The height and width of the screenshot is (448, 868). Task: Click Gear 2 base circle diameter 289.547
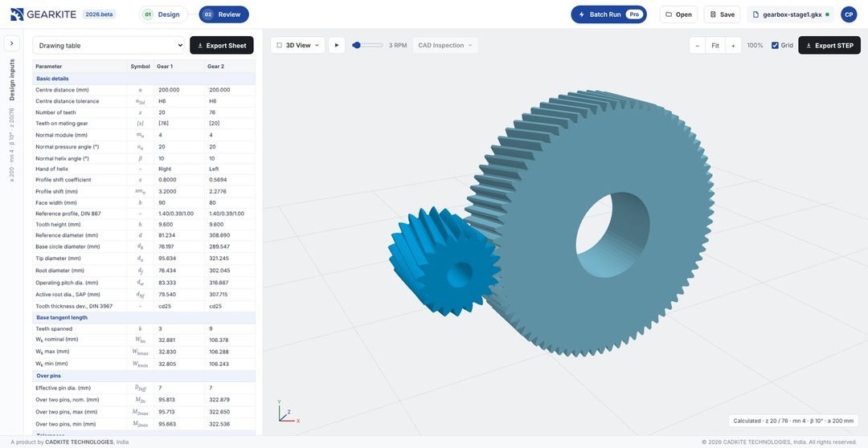point(219,246)
